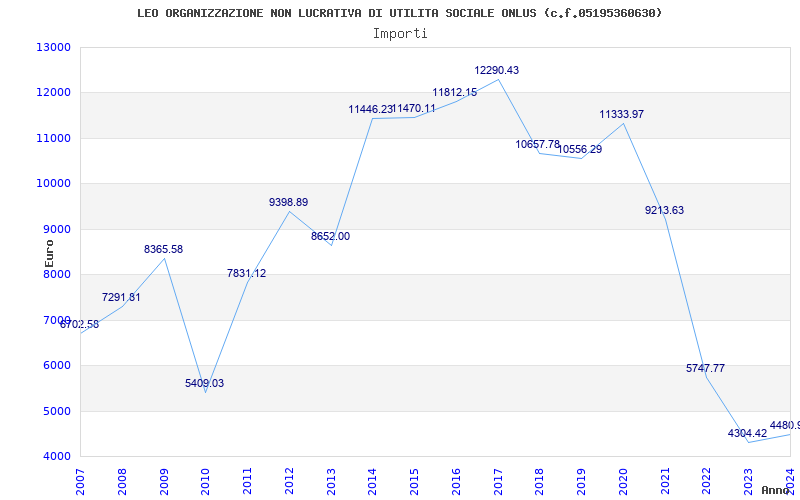Click the 11812.15 value label

click(455, 93)
